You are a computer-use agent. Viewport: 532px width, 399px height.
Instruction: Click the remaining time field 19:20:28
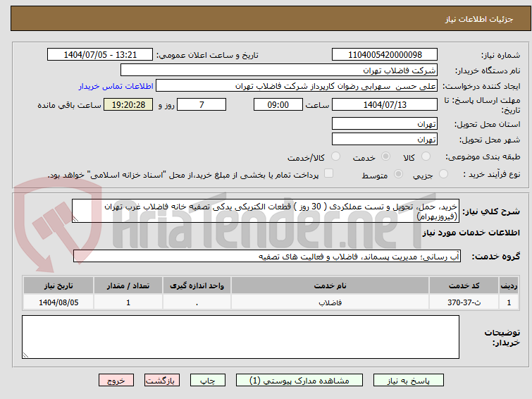point(128,104)
